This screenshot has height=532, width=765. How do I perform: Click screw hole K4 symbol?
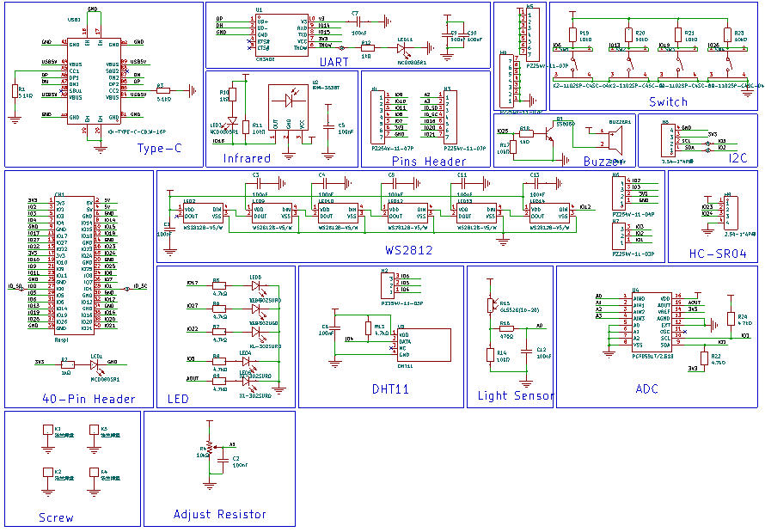[95, 473]
